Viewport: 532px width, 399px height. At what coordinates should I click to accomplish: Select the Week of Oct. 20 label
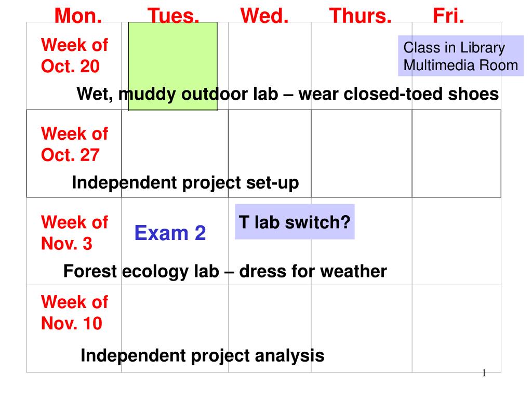click(x=74, y=55)
